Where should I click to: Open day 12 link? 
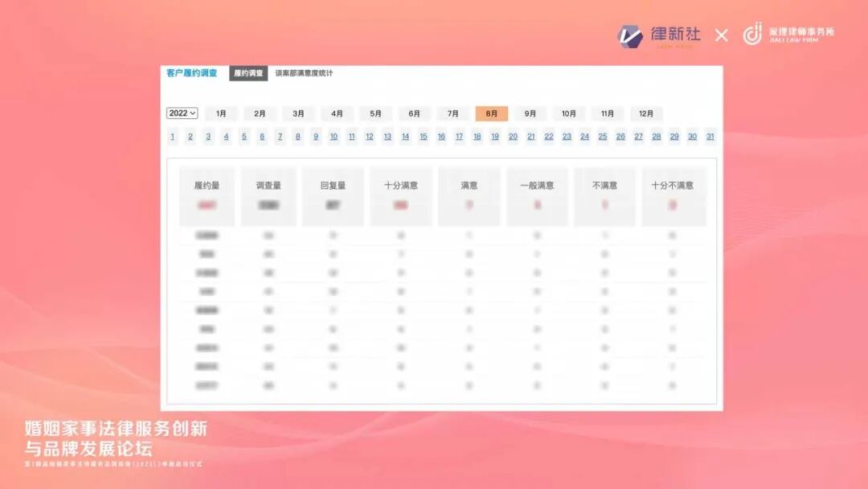tap(369, 136)
